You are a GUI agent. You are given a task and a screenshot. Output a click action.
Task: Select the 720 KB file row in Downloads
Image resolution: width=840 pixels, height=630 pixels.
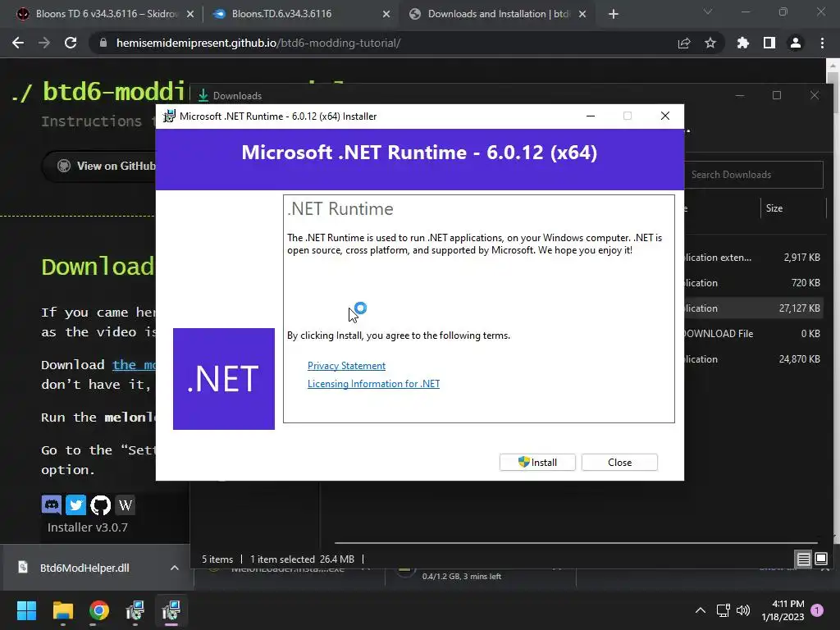(754, 283)
